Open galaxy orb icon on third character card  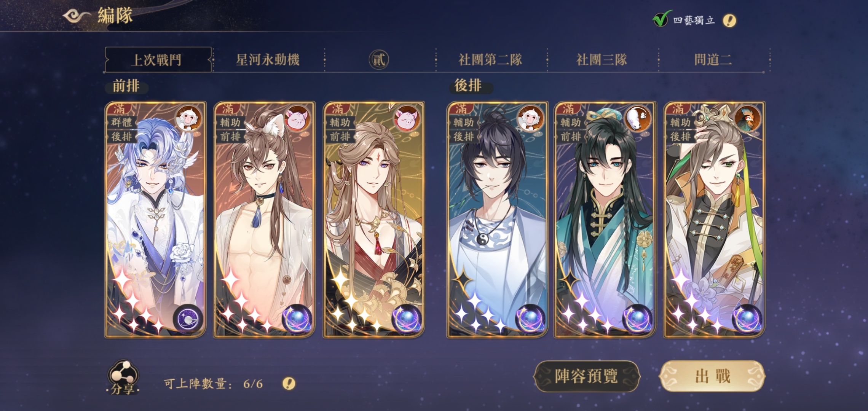407,319
